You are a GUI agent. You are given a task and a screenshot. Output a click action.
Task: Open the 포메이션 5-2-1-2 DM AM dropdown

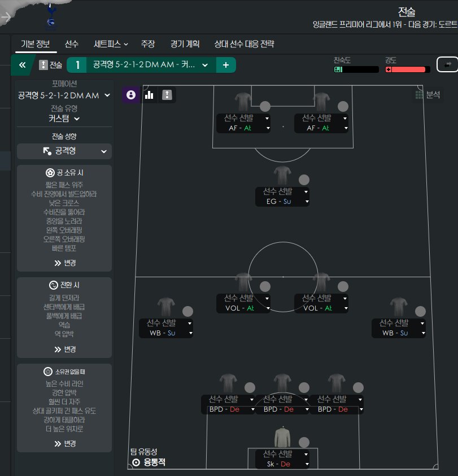(x=64, y=95)
